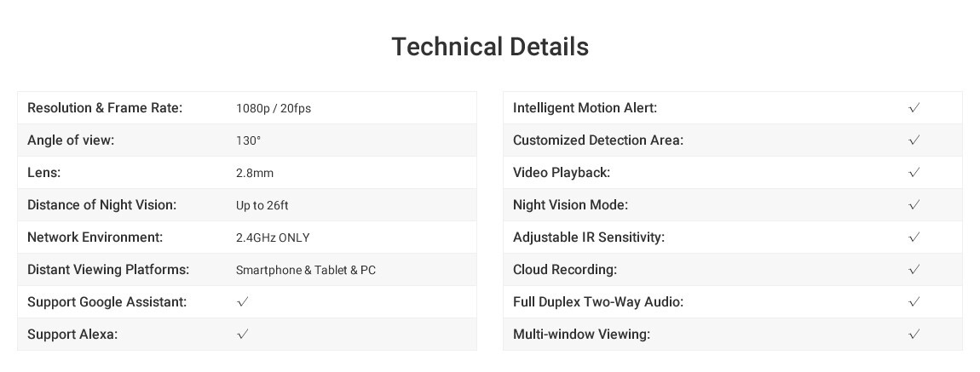Screen dimensions: 980x372
Task: Click the Cloud Recording checkmark
Action: pos(914,270)
